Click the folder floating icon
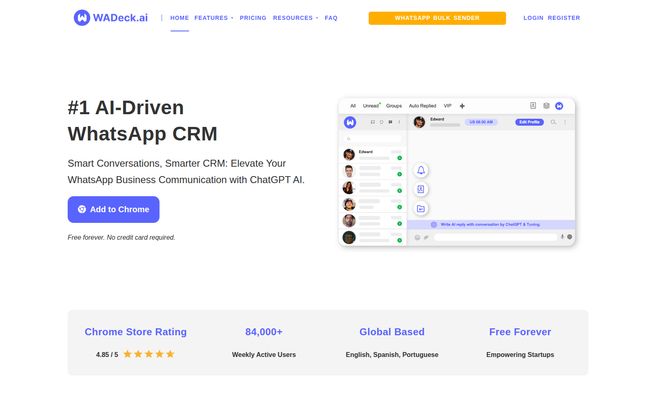 pos(421,208)
